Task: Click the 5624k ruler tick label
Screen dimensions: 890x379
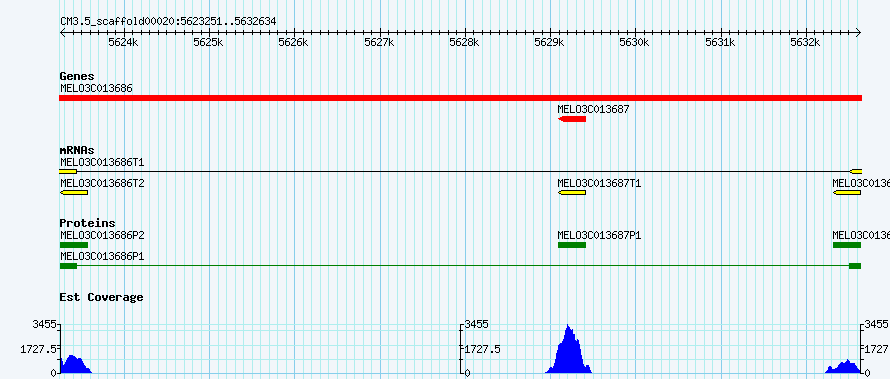Action: click(x=124, y=42)
